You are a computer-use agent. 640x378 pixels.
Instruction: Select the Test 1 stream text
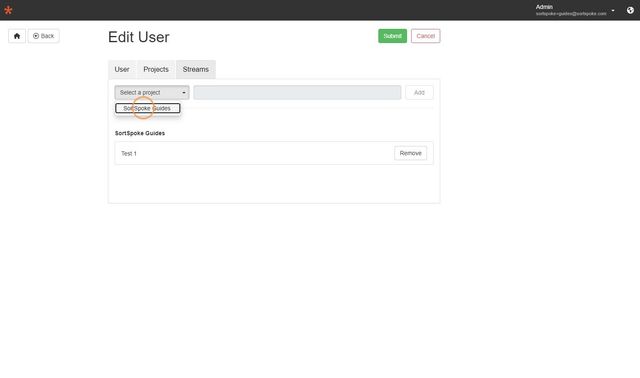tap(129, 153)
